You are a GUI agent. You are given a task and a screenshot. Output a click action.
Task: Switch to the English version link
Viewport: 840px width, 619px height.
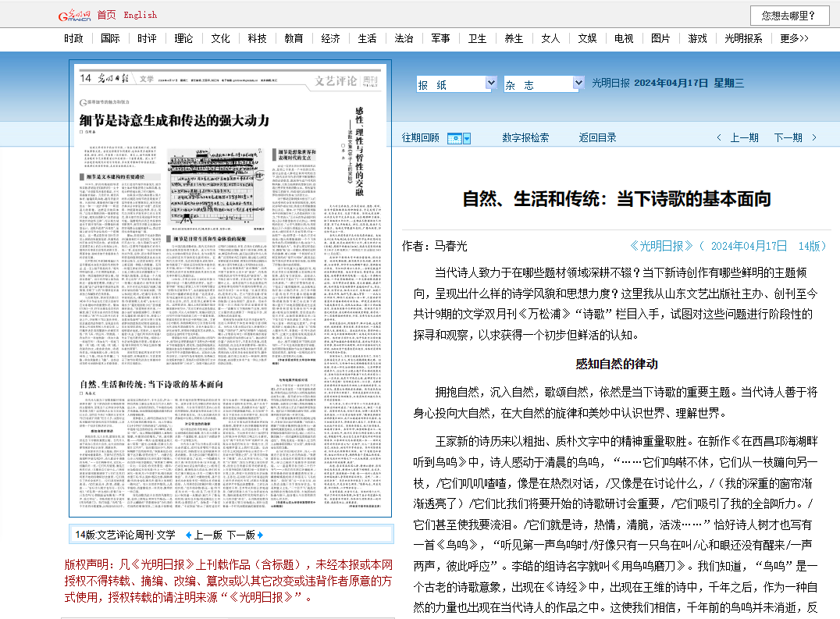pyautogui.click(x=140, y=15)
